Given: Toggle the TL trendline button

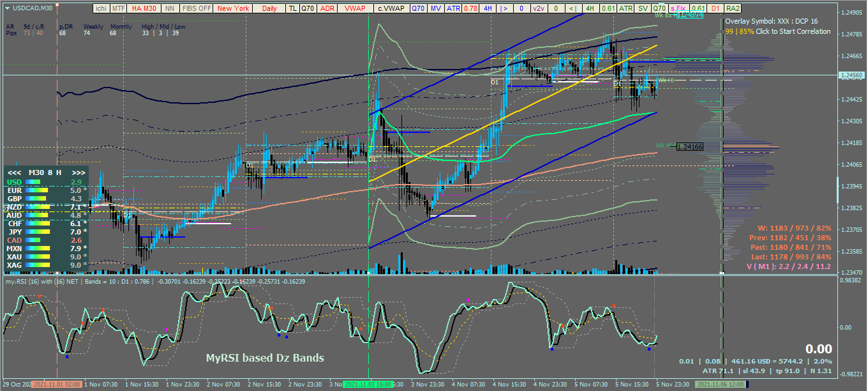Looking at the screenshot, I should click(293, 9).
